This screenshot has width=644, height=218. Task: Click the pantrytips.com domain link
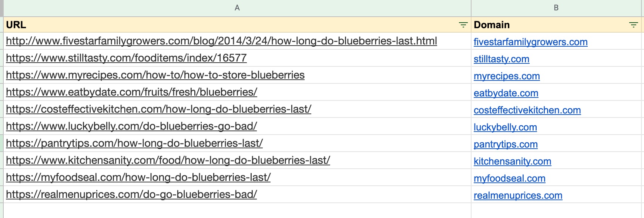pos(506,144)
